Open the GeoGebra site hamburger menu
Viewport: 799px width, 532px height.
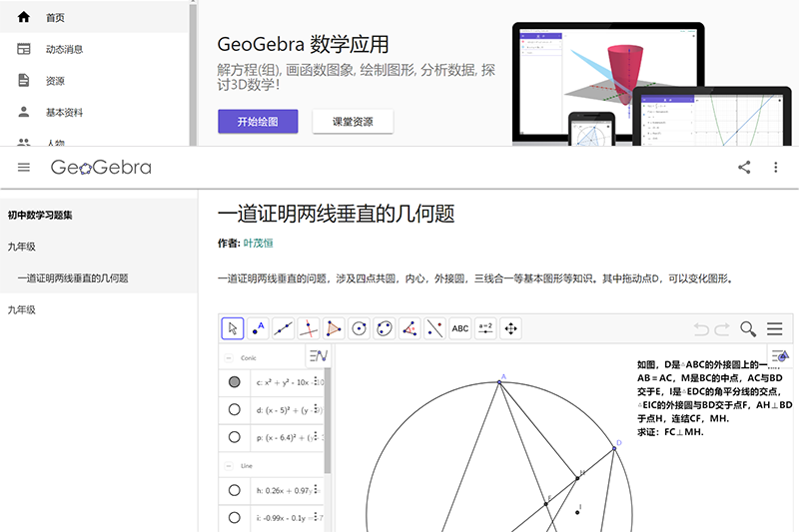[x=23, y=167]
